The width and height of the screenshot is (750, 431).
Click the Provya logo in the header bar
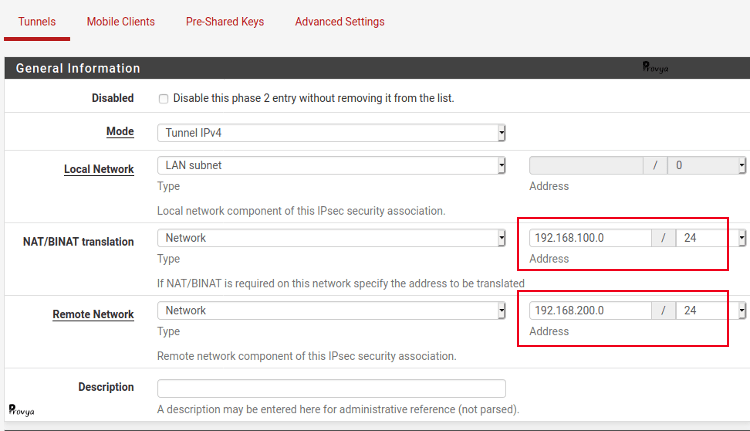coord(656,68)
